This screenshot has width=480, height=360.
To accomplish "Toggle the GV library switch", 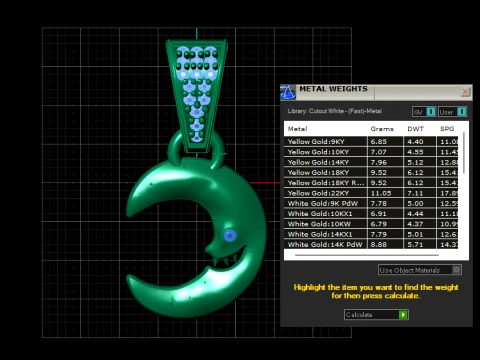I will tap(424, 112).
